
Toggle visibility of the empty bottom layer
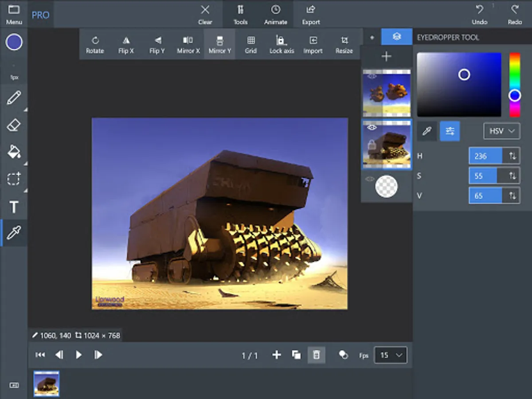pos(370,179)
